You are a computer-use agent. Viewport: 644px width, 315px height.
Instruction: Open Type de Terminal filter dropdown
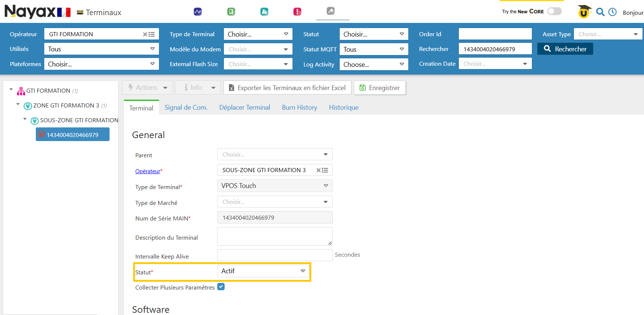tap(258, 34)
